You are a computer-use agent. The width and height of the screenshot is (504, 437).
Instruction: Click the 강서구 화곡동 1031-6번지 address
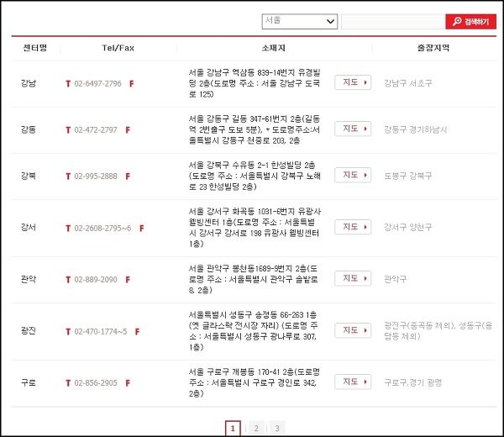[255, 228]
